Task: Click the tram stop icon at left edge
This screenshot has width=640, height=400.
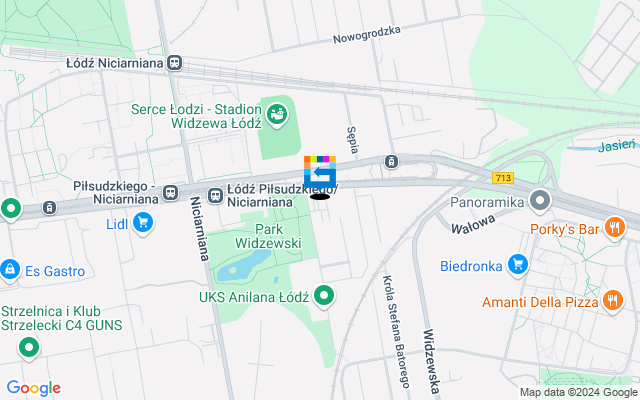Action: [49, 208]
